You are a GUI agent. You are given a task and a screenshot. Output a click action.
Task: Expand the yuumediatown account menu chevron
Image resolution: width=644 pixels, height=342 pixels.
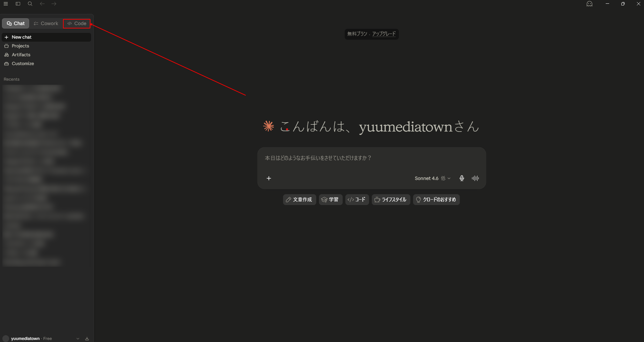click(78, 339)
